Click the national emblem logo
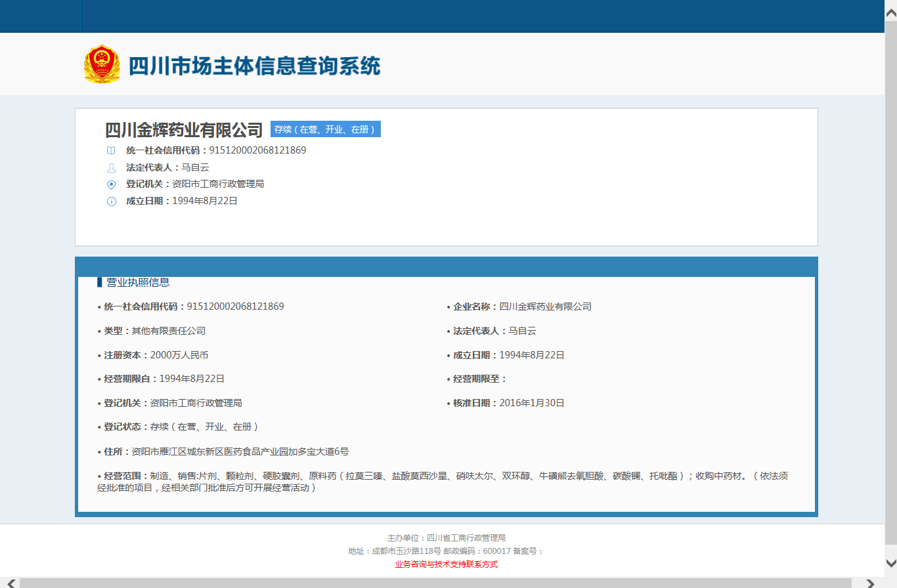 pos(102,64)
